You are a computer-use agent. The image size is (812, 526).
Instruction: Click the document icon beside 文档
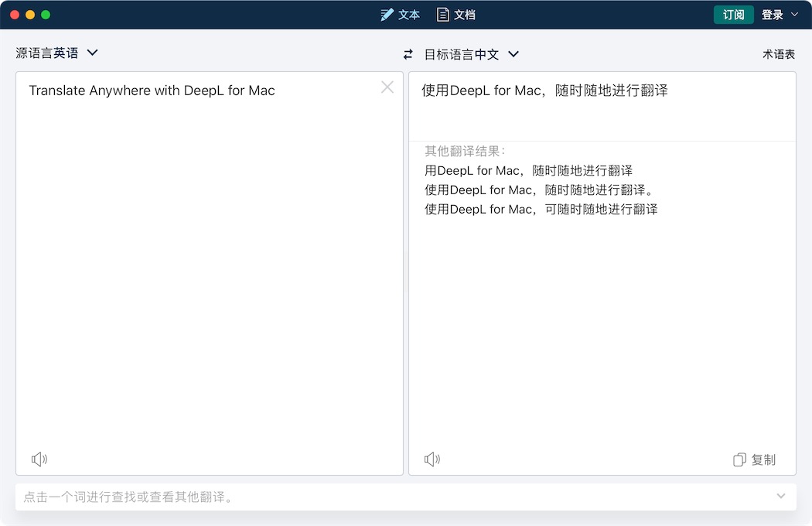pyautogui.click(x=443, y=15)
